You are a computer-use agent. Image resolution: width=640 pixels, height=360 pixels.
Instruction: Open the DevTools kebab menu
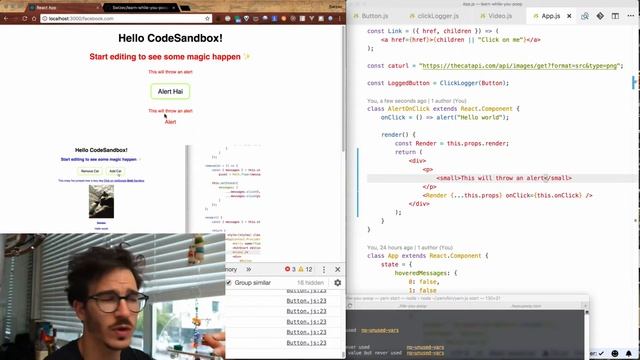coord(324,269)
